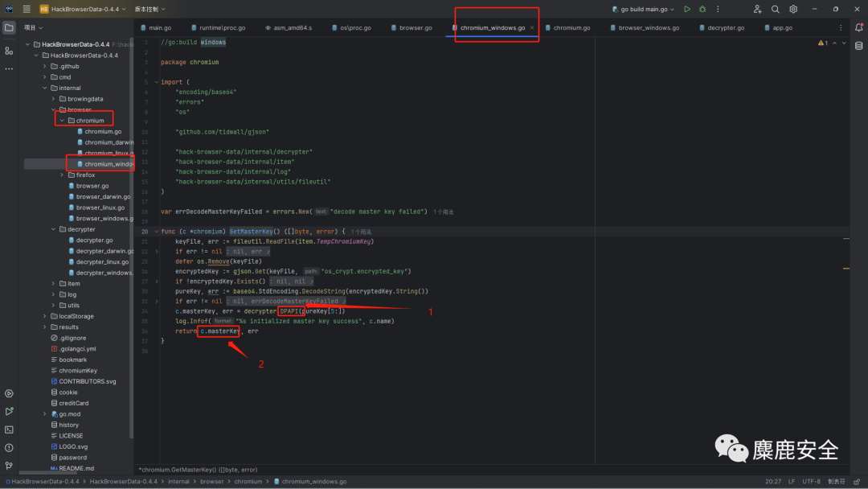868x489 pixels.
Task: Open browser_linux.go in project tree
Action: tap(96, 208)
